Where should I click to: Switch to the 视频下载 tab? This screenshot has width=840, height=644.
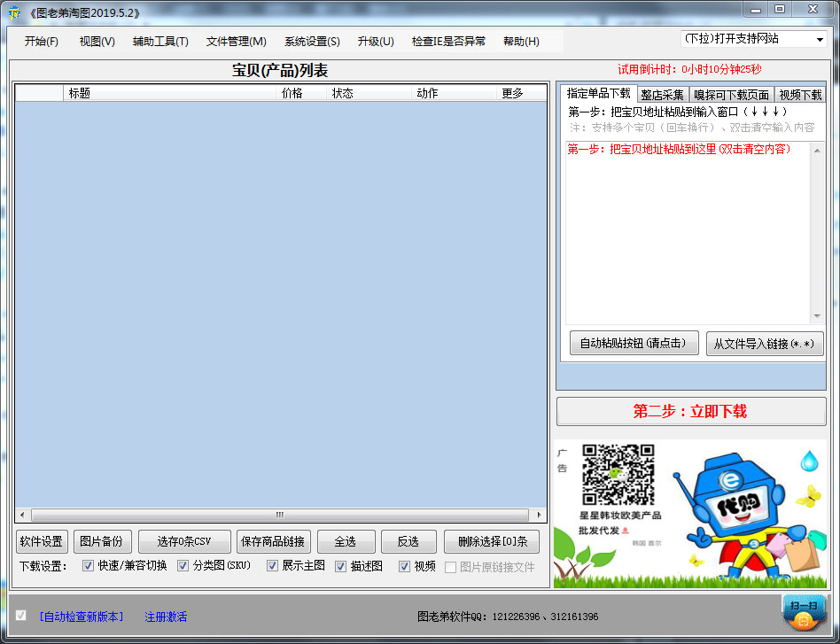point(800,94)
